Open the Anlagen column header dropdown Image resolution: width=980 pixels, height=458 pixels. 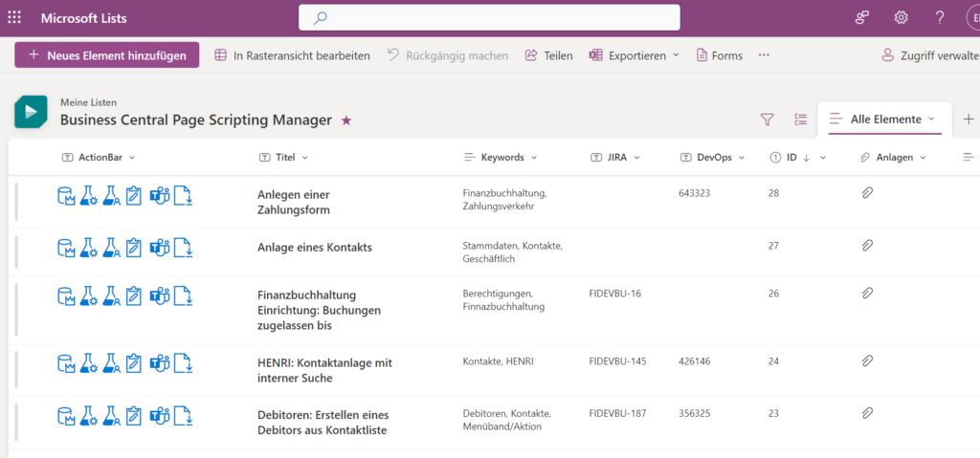coord(893,158)
